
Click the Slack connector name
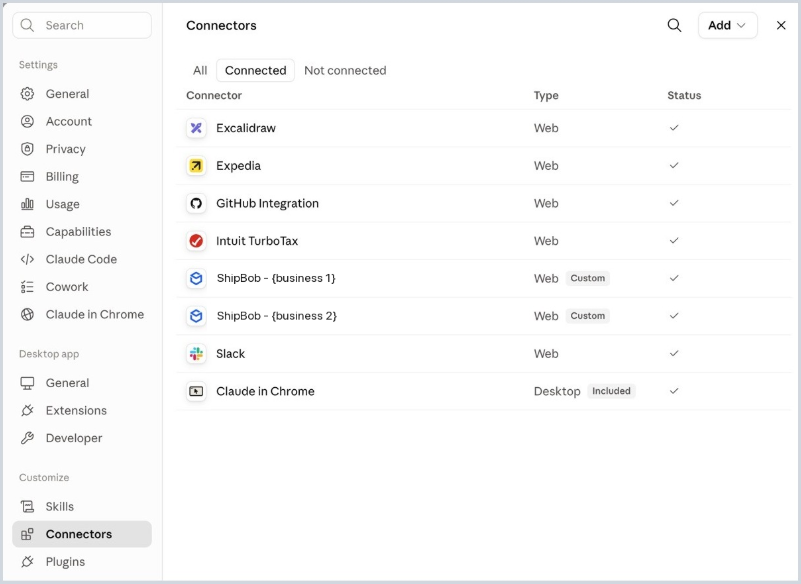[230, 354]
